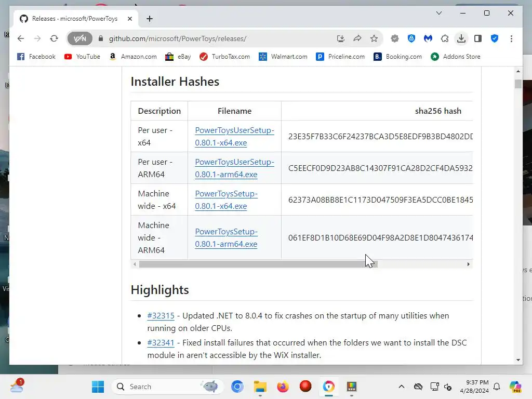Close the Releases PowerToys tab
This screenshot has width=532, height=399.
pos(129,19)
